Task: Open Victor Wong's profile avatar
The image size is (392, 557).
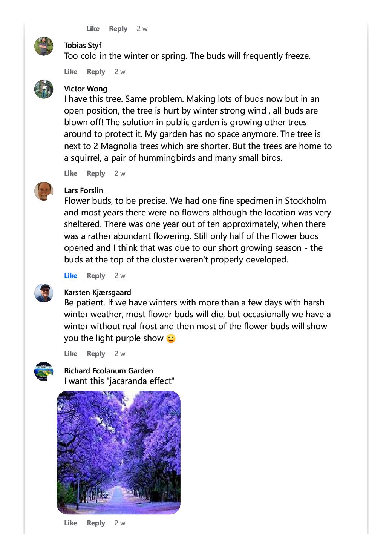Action: 44,89
